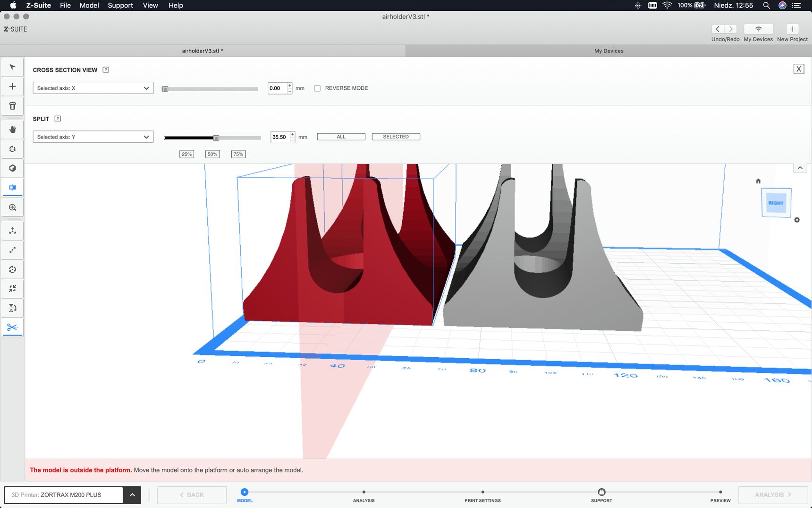The width and height of the screenshot is (812, 508).
Task: Open view cube settings gear
Action: pos(797,220)
